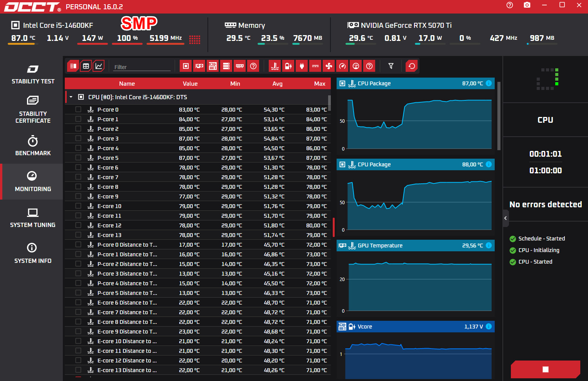
Task: Select the E-core 10 row label
Action: coord(110,206)
